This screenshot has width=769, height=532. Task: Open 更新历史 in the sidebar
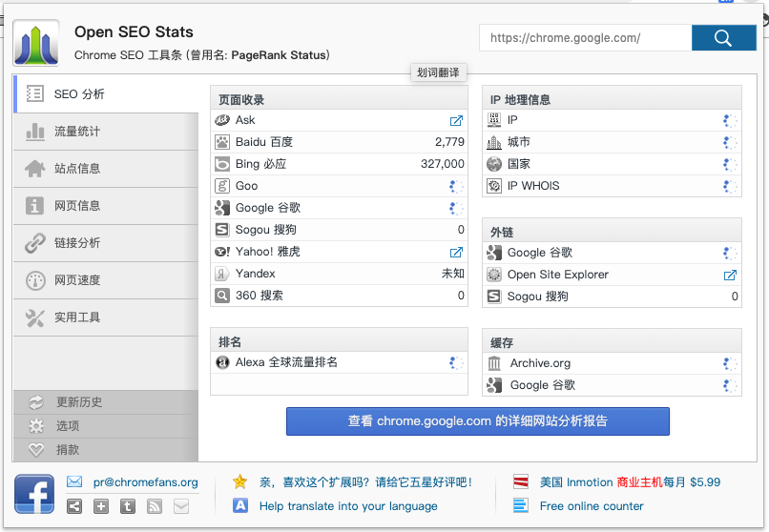[x=106, y=402]
